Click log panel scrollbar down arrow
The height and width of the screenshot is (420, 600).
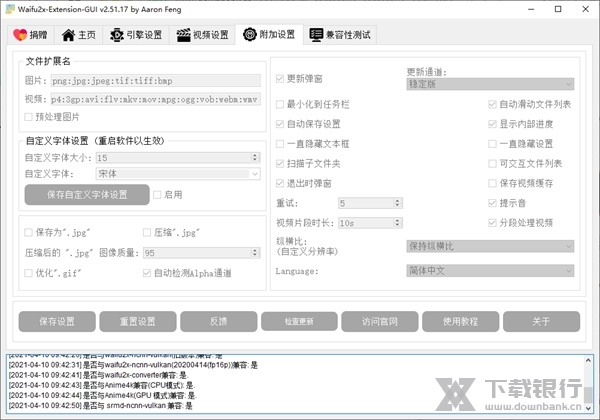(x=588, y=408)
